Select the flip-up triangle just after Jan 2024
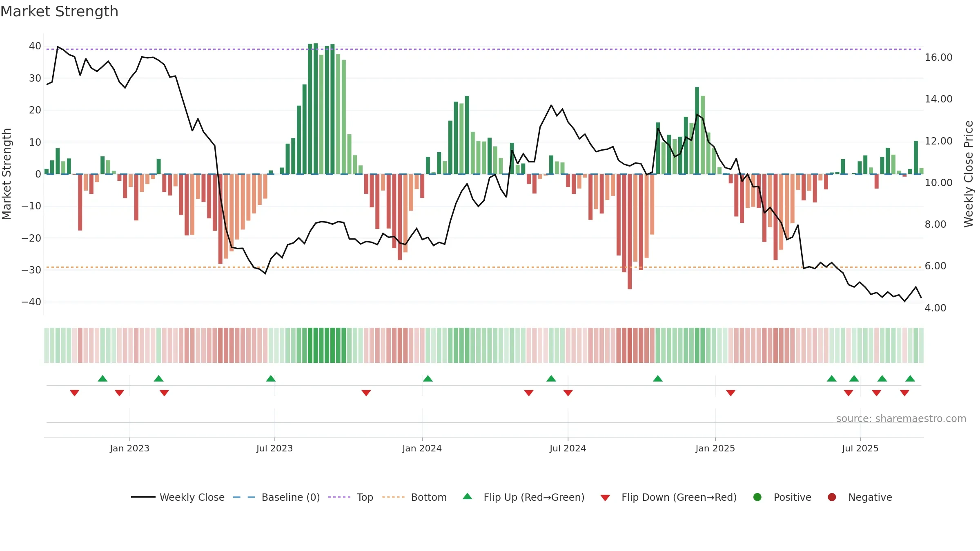 click(428, 378)
